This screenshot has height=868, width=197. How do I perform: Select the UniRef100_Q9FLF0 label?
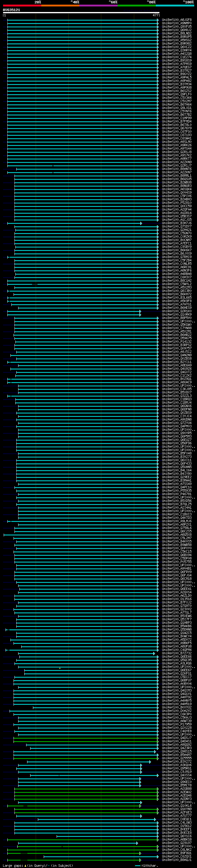[x=177, y=94]
